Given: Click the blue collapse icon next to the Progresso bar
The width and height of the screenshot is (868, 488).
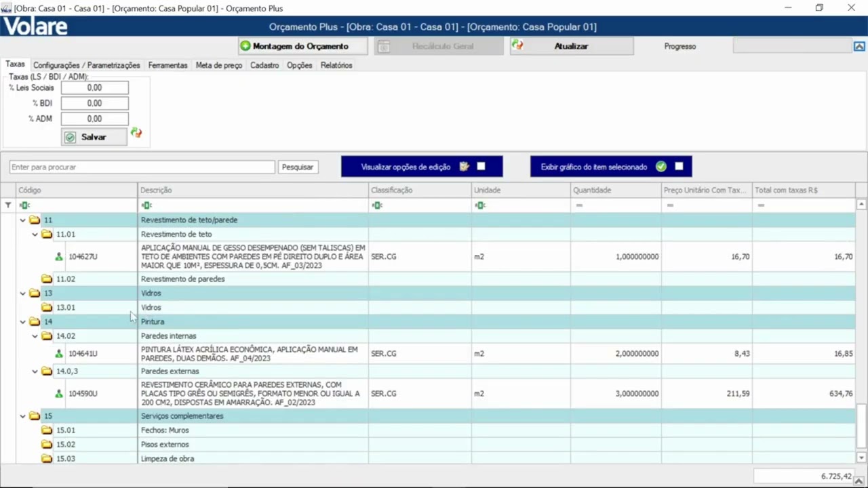Looking at the screenshot, I should [x=859, y=46].
